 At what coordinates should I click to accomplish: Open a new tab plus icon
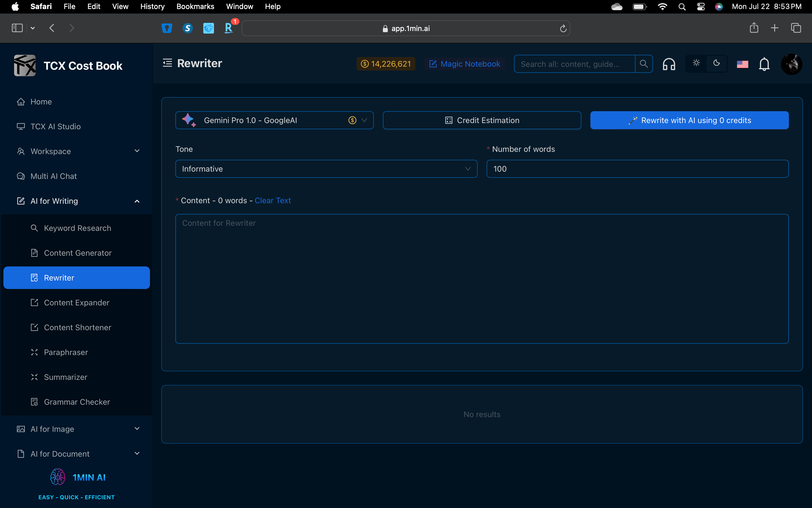pos(775,28)
